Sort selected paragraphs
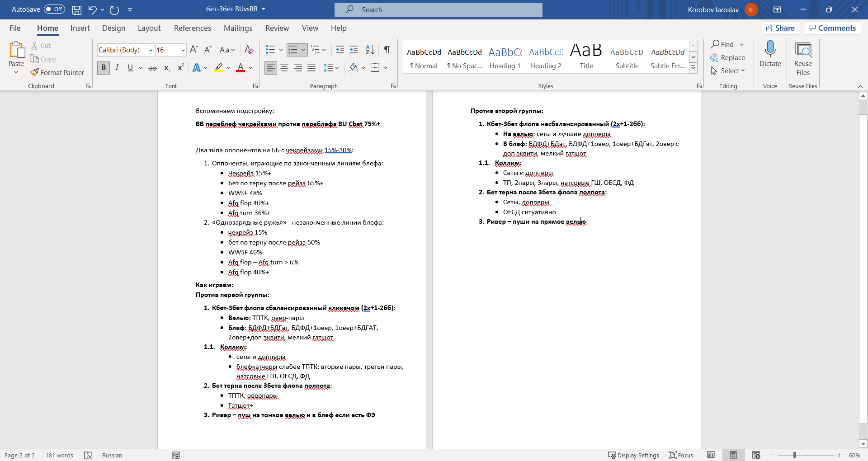This screenshot has width=868, height=461. pos(370,50)
